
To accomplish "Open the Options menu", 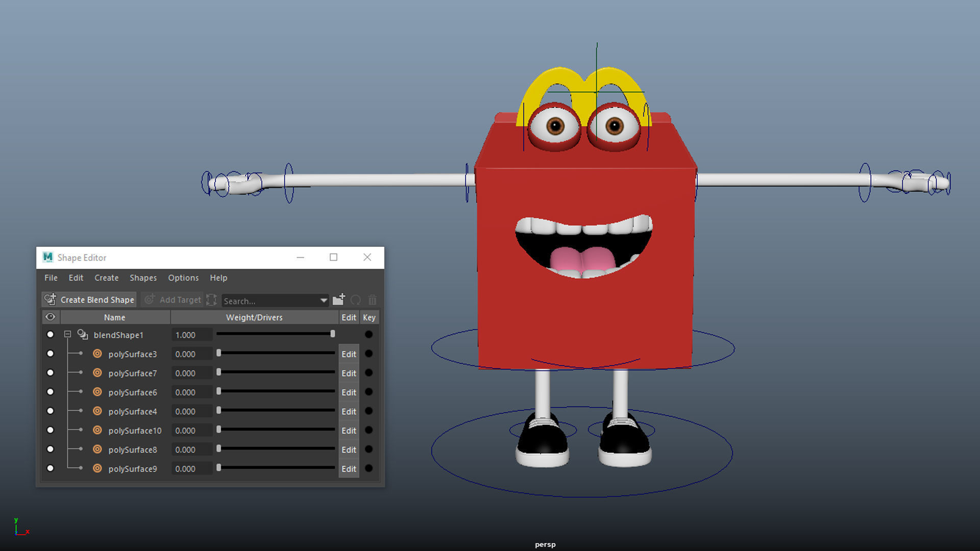I will 183,278.
